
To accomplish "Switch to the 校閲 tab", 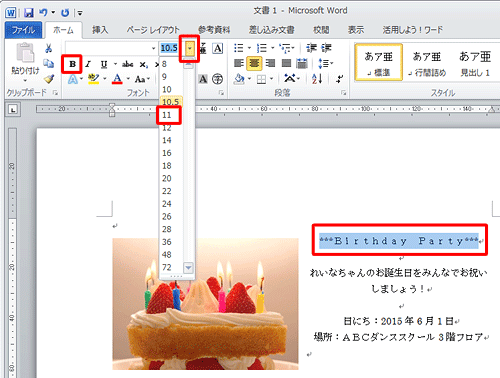I will coord(321,30).
